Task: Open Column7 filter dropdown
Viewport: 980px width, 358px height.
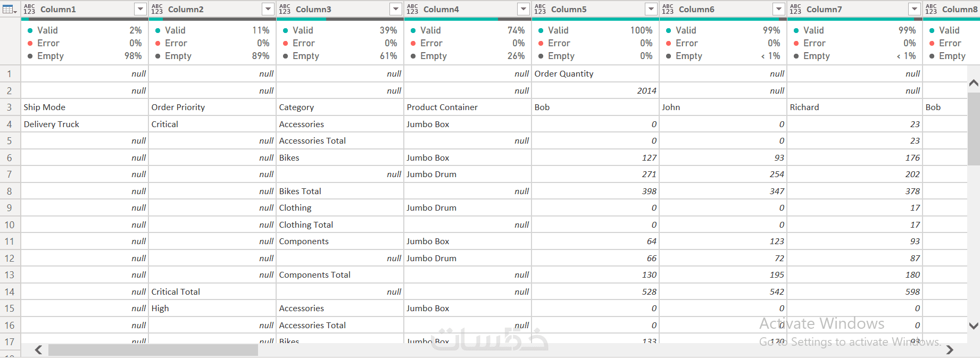Action: pyautogui.click(x=914, y=9)
